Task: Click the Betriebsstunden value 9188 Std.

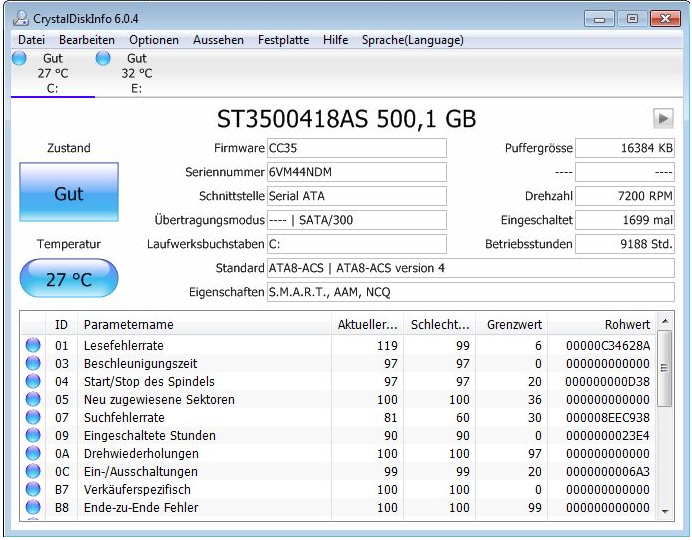Action: pyautogui.click(x=624, y=244)
